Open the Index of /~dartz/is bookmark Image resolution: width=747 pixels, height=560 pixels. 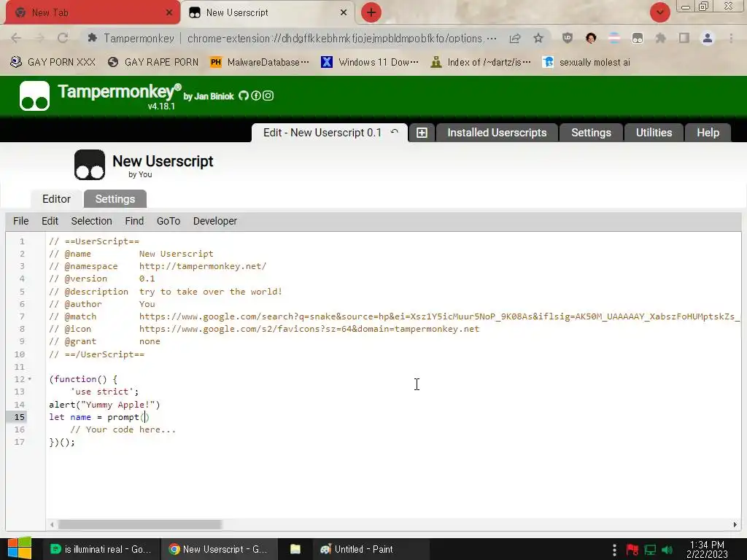481,63
